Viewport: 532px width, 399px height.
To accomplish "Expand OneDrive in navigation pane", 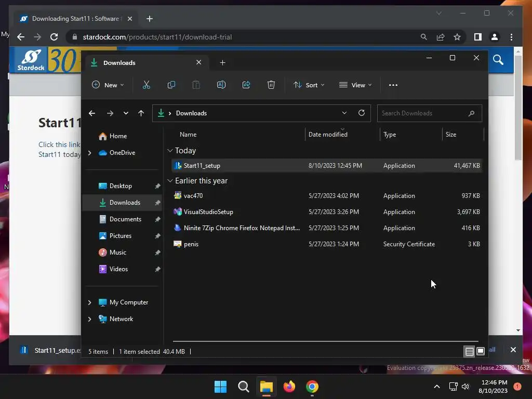I will click(x=89, y=153).
